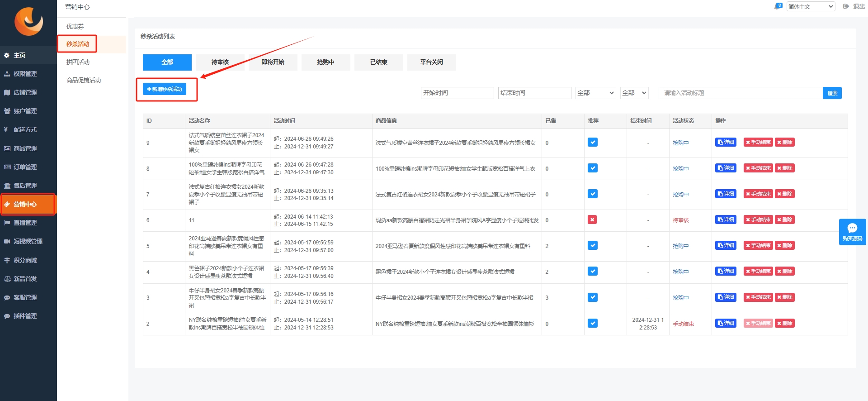Toggle 推荐 checkbox for activity ID 7

click(593, 194)
